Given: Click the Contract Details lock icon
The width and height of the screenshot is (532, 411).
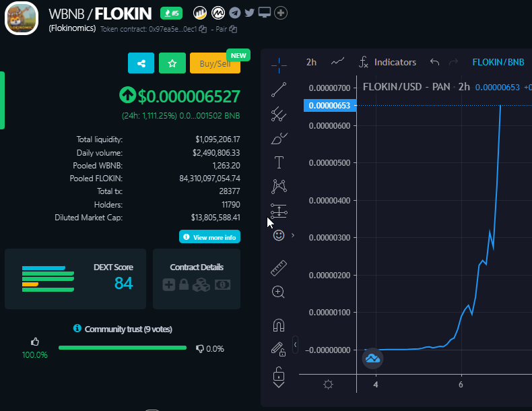Looking at the screenshot, I should click(x=184, y=284).
